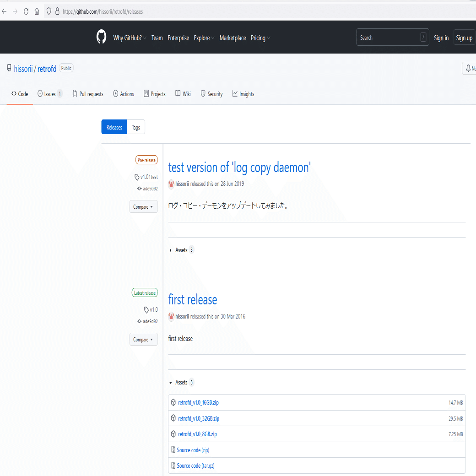Open the browser home icon
Viewport: 476px width, 476px height.
37,11
